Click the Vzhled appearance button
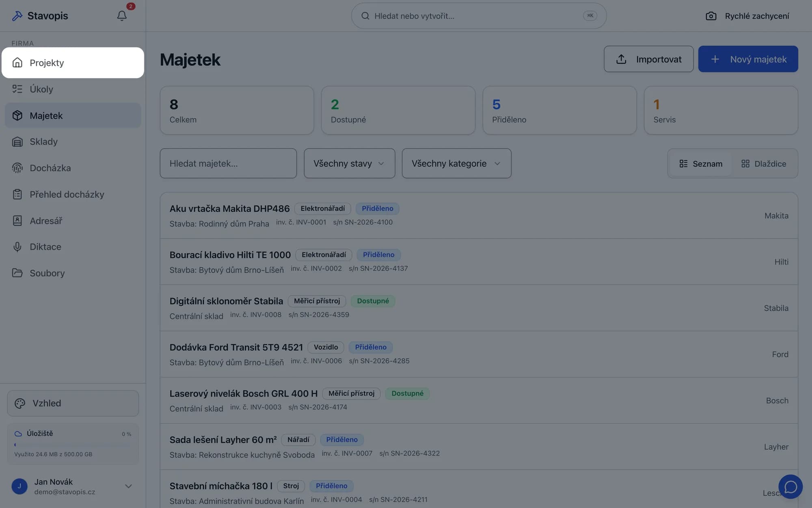This screenshot has height=508, width=812. pyautogui.click(x=73, y=403)
